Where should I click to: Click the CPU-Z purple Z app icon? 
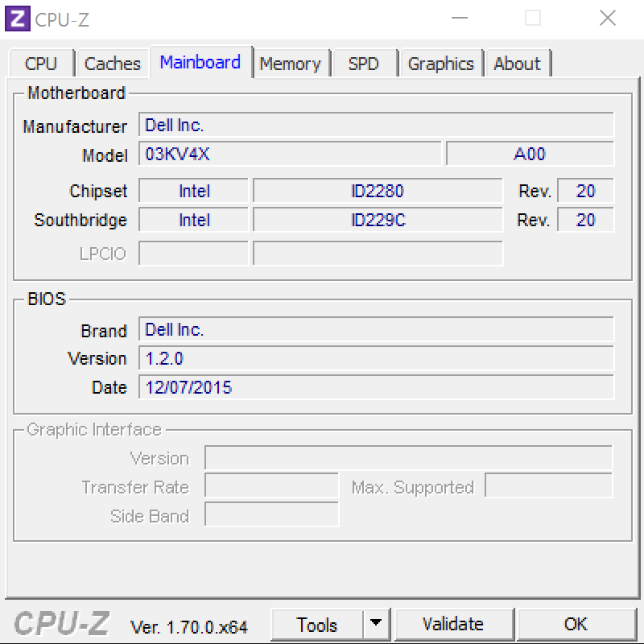(17, 19)
